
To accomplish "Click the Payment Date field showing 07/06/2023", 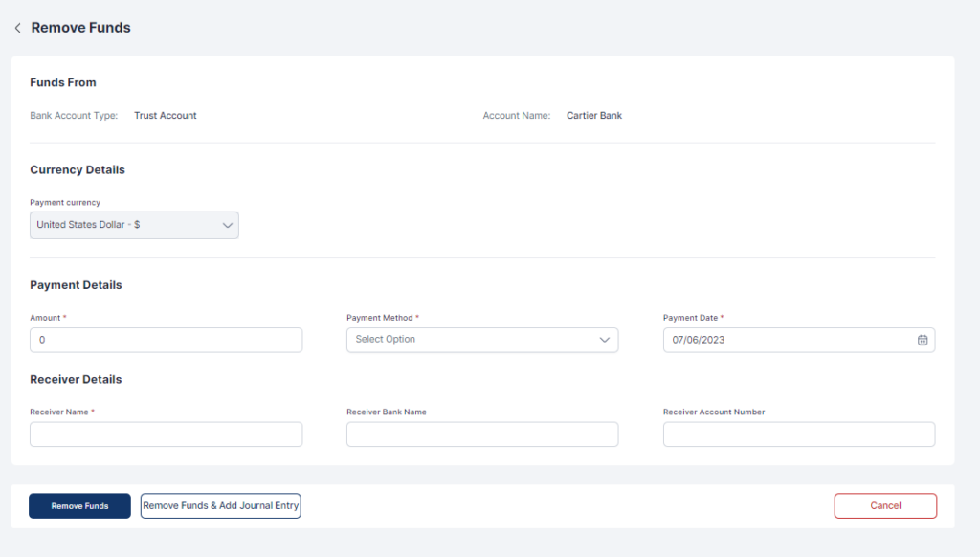I will click(x=785, y=340).
